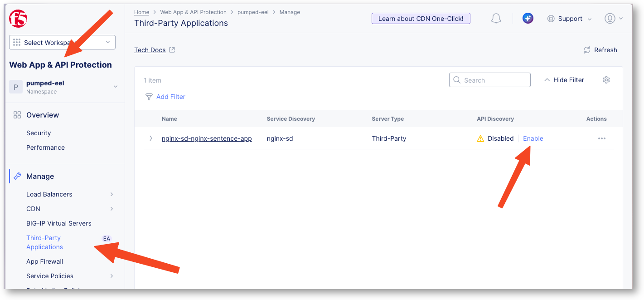Click the pumped-eel breadcrumb

tap(253, 12)
